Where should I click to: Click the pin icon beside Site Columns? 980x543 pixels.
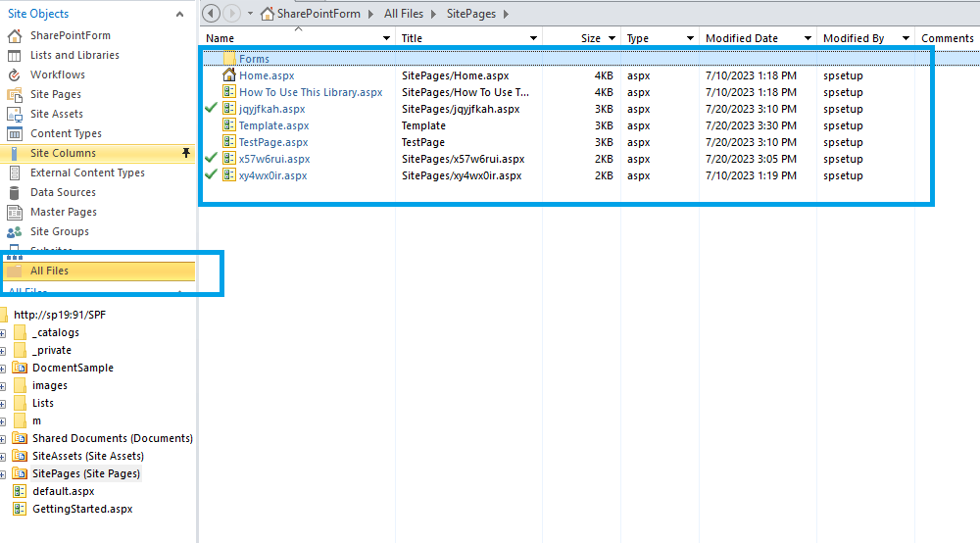(x=185, y=153)
